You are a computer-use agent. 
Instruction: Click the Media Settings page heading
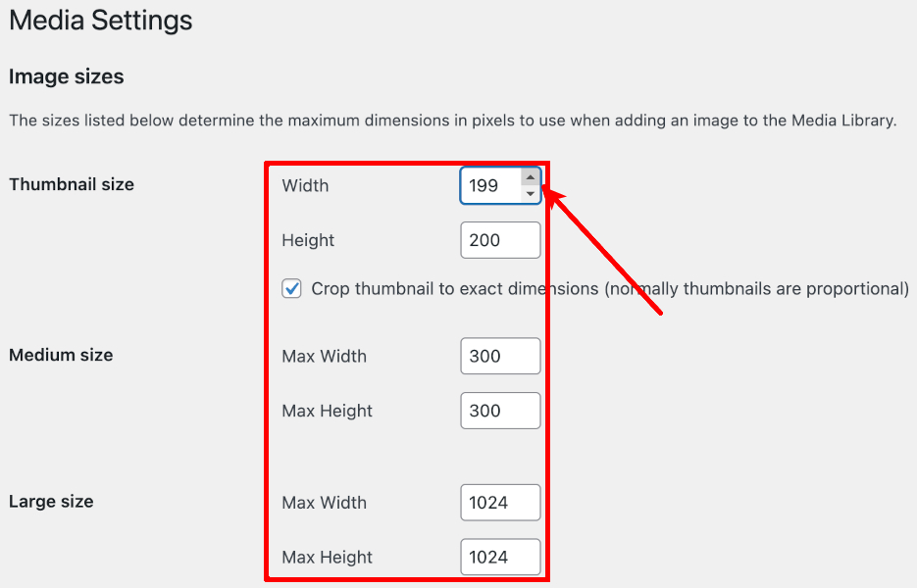click(x=100, y=21)
